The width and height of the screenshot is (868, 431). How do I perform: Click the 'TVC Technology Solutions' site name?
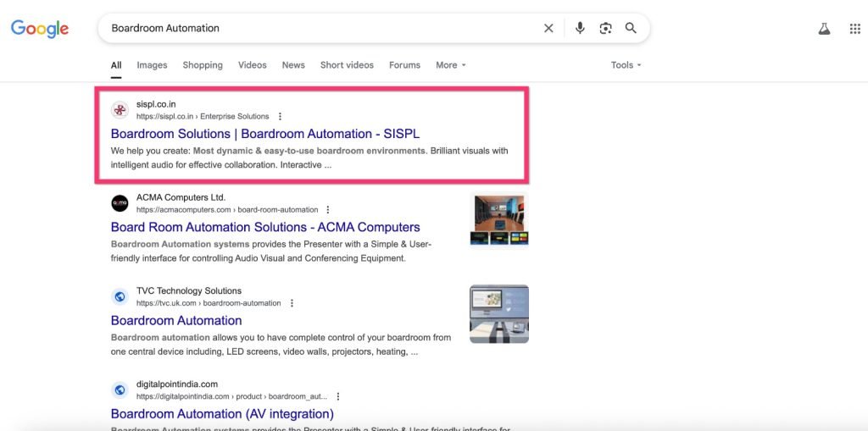point(189,291)
